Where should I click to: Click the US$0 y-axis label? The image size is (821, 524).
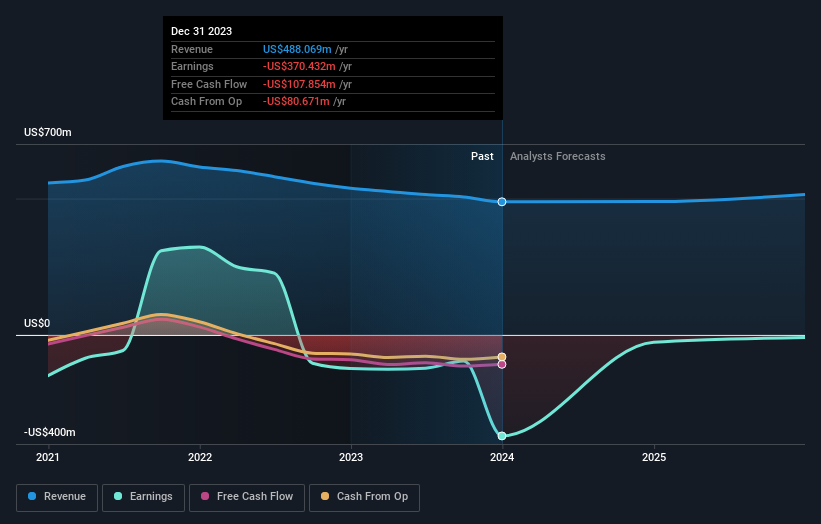(x=37, y=324)
